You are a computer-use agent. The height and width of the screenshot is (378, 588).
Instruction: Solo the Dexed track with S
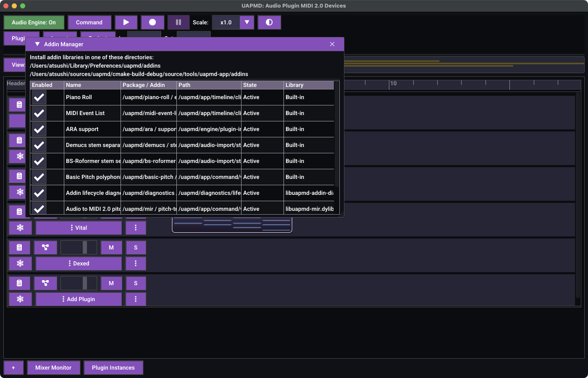point(136,247)
